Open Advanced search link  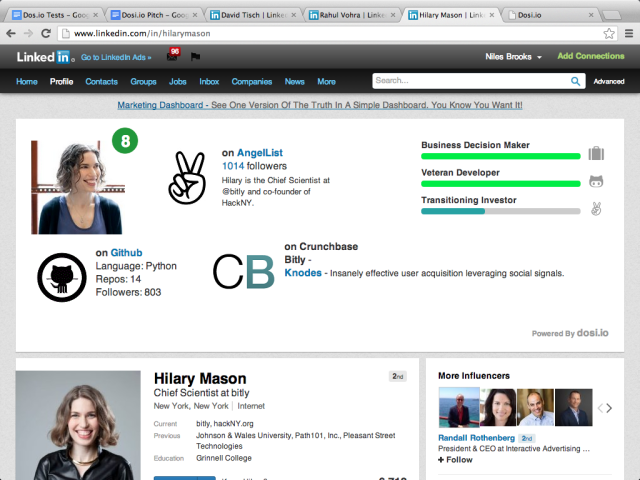[609, 81]
